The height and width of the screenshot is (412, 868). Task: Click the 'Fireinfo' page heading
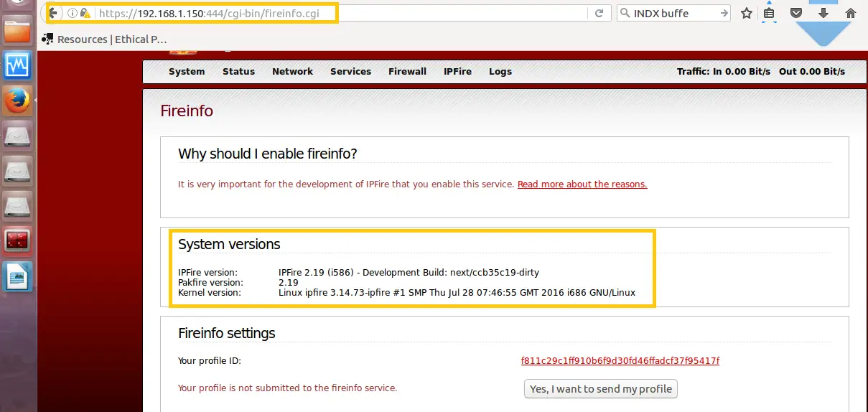click(x=187, y=111)
